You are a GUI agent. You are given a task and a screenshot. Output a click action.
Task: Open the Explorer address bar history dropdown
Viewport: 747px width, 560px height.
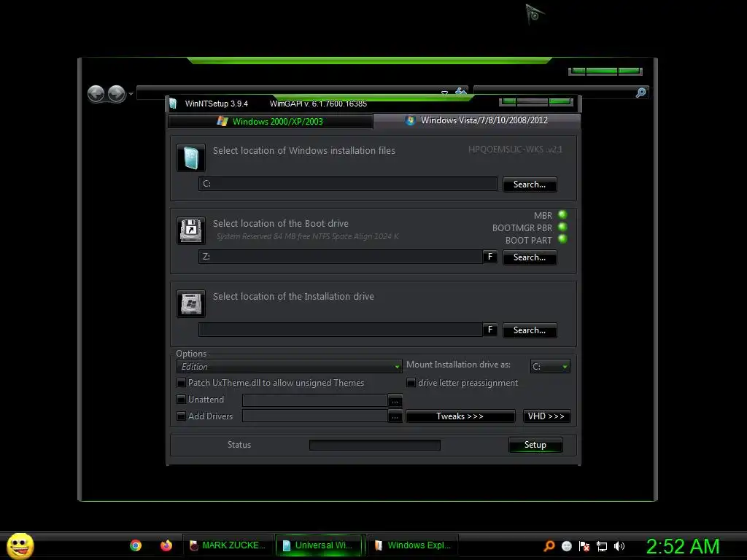click(x=444, y=93)
